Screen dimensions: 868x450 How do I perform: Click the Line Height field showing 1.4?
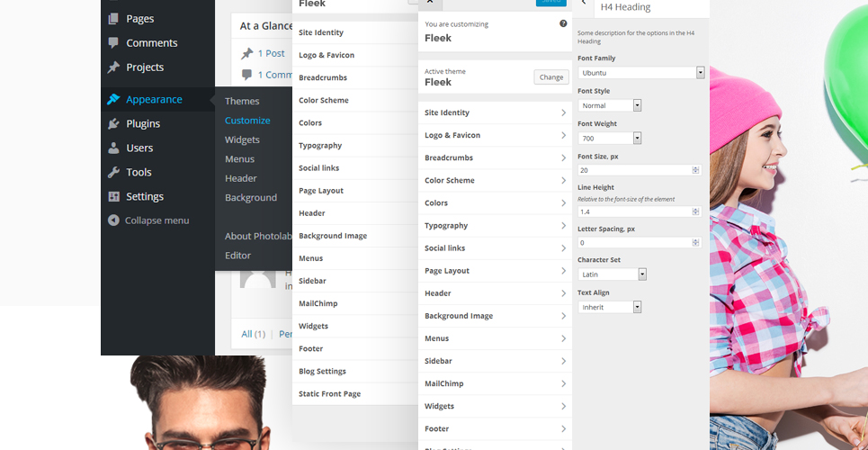[640, 211]
